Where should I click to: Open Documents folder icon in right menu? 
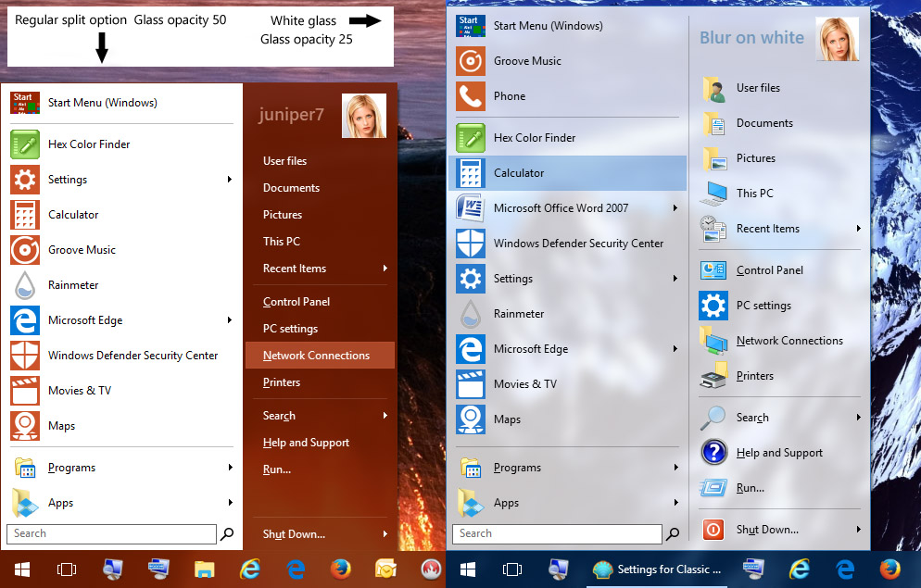(713, 123)
